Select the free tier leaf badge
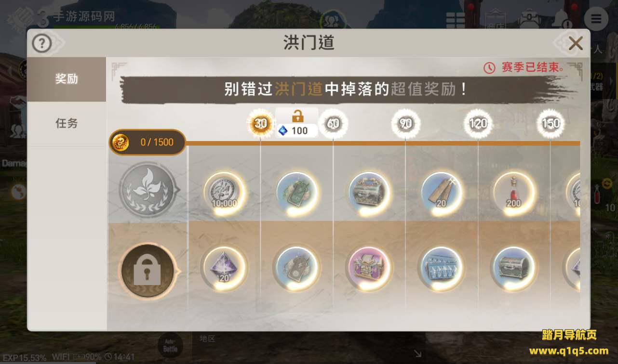The width and height of the screenshot is (618, 364). coord(148,190)
